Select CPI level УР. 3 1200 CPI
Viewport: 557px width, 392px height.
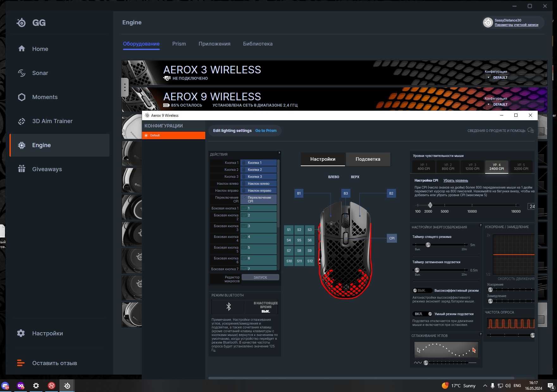pyautogui.click(x=472, y=167)
